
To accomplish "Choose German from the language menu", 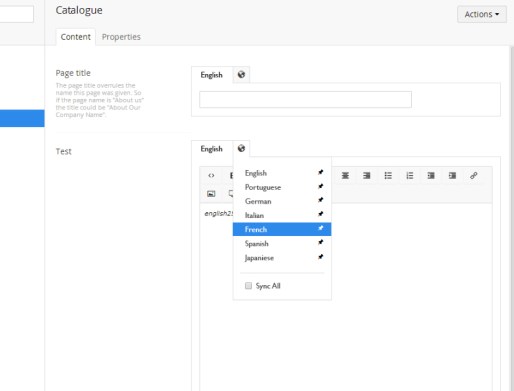I will click(258, 201).
